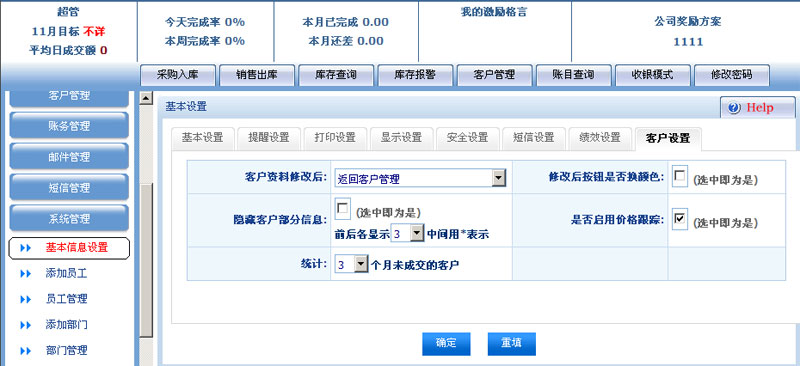Open 客户管理 in top navigation bar
This screenshot has width=800, height=366.
pyautogui.click(x=494, y=75)
